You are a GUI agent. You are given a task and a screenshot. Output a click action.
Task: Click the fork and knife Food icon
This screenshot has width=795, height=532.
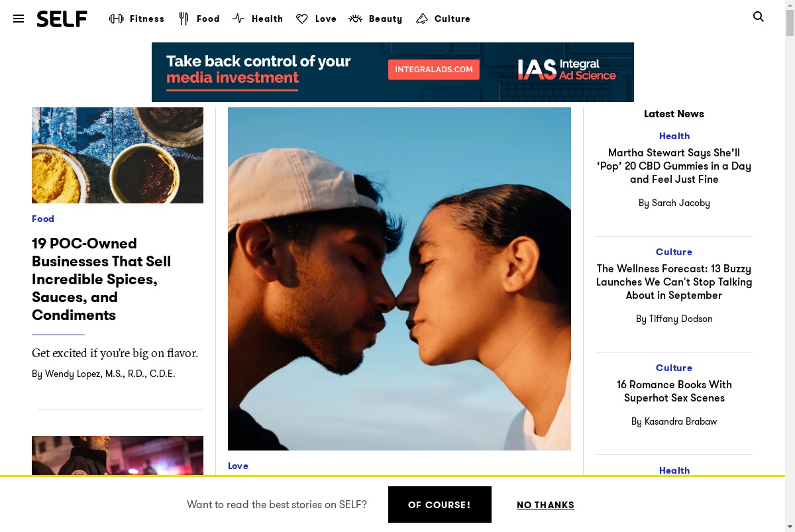[x=184, y=19]
